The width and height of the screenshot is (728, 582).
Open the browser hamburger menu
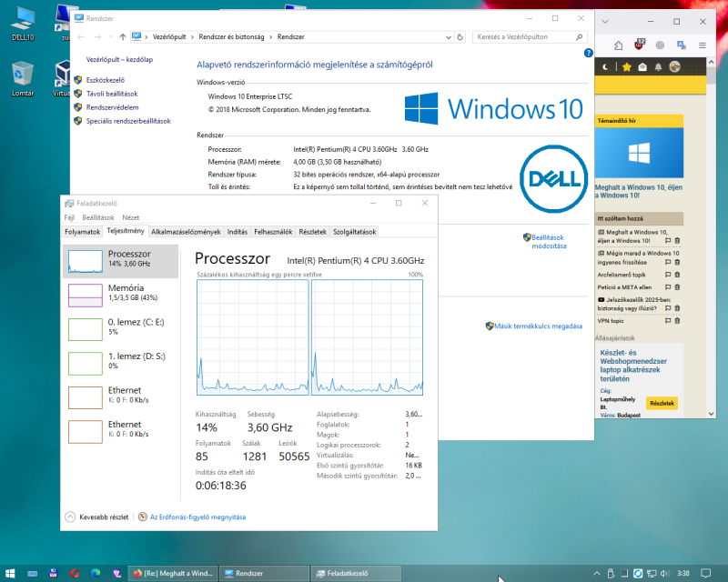[x=702, y=45]
